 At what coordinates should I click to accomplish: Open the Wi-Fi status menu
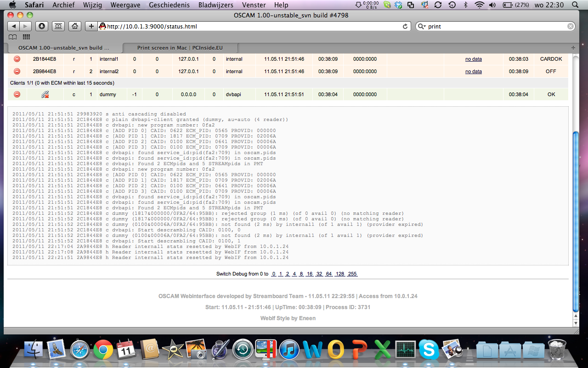pyautogui.click(x=480, y=5)
